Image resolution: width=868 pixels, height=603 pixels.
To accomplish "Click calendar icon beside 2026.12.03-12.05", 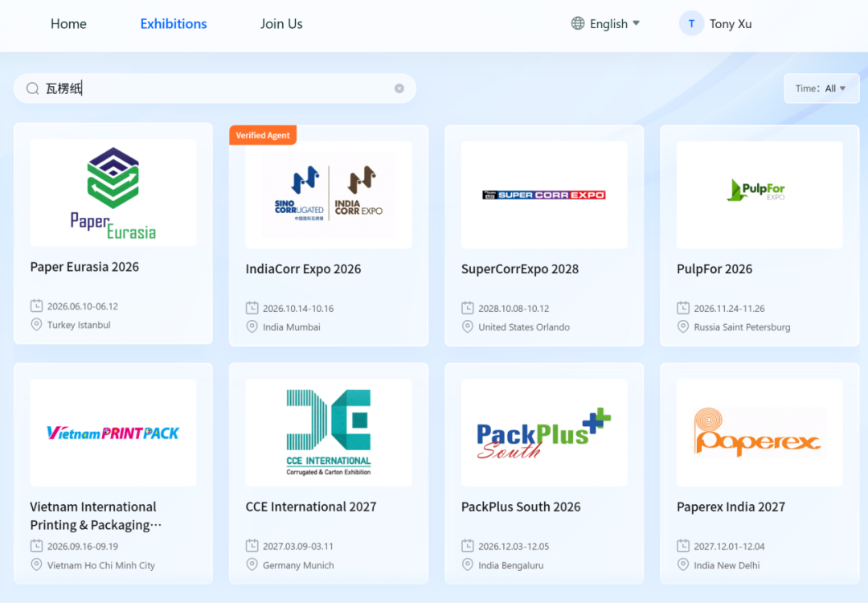I will click(x=468, y=546).
